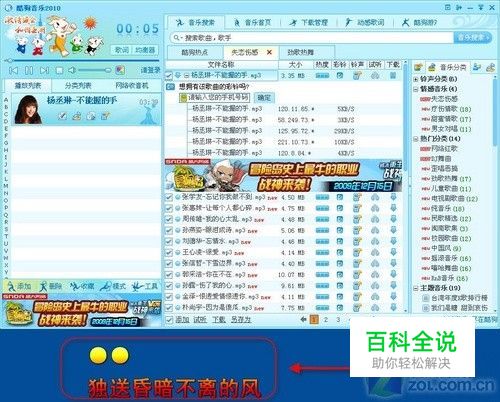Open the 均衡器 equalizer button
Image resolution: width=500 pixels, height=402 pixels.
tap(145, 50)
